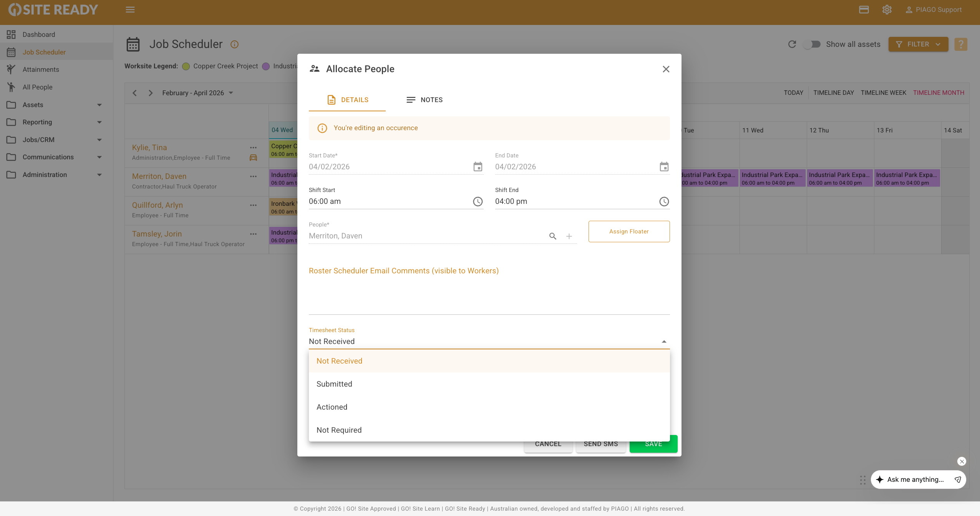Click the settings gear in top bar
The image size is (980, 516).
(x=887, y=10)
